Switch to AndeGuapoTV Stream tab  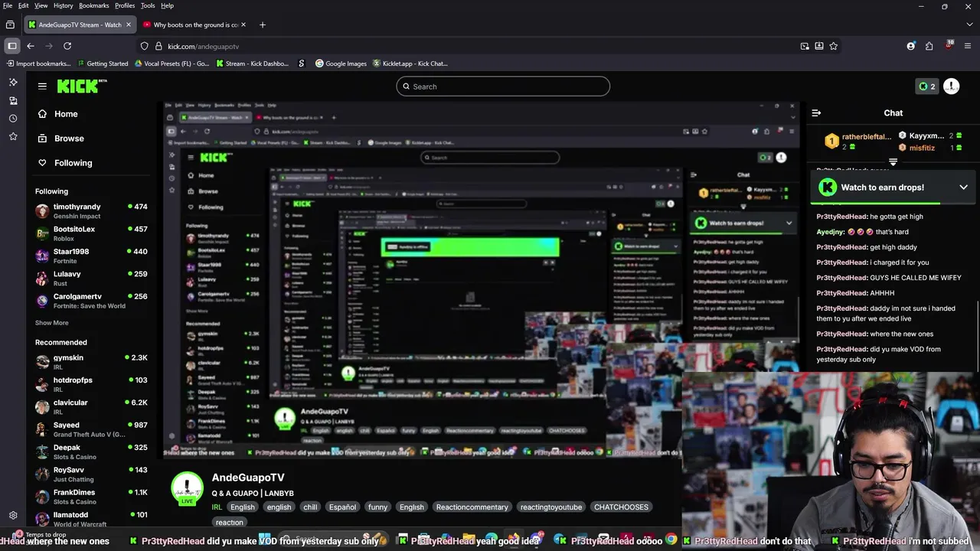point(80,24)
